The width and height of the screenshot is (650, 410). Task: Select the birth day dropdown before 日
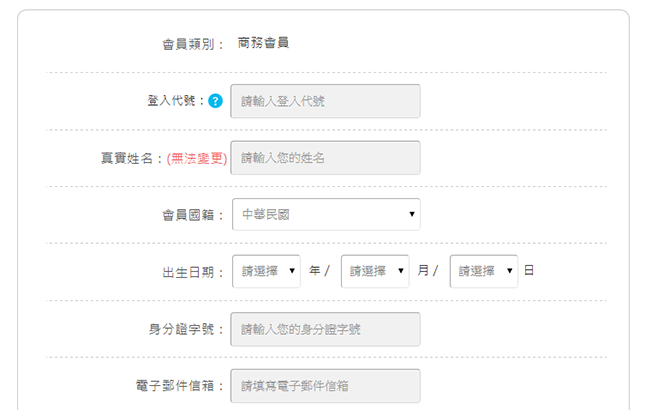click(483, 271)
